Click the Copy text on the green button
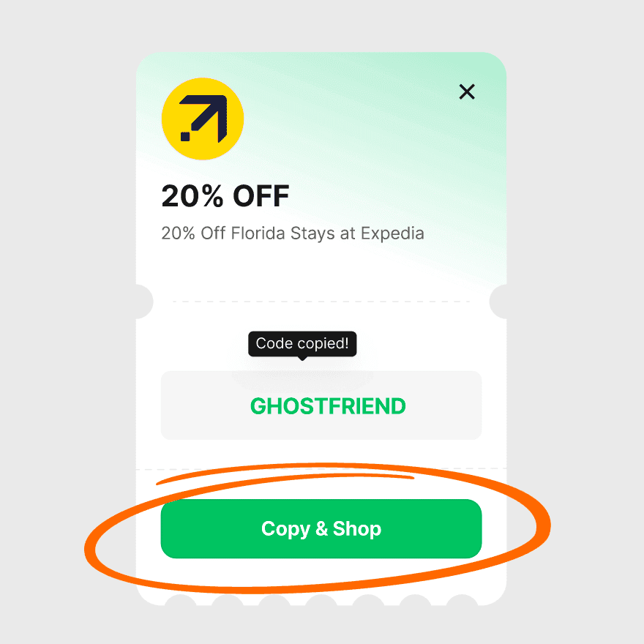 click(285, 529)
